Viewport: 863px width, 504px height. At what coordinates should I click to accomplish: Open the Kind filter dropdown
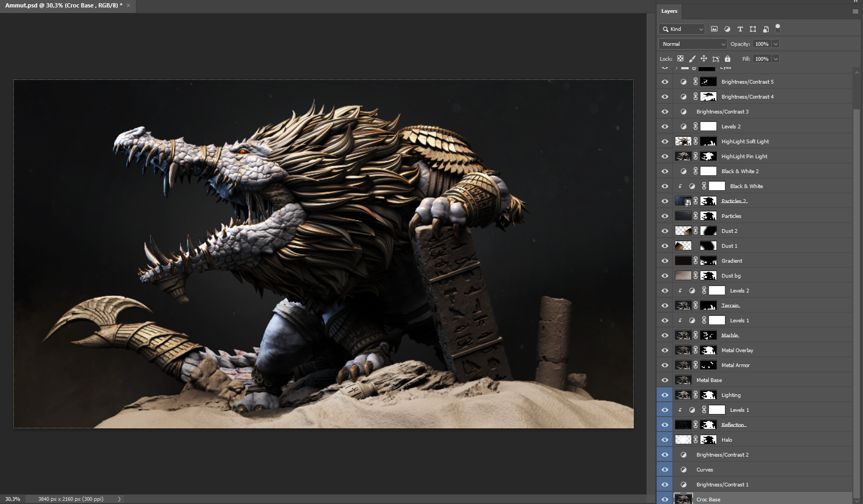(682, 29)
